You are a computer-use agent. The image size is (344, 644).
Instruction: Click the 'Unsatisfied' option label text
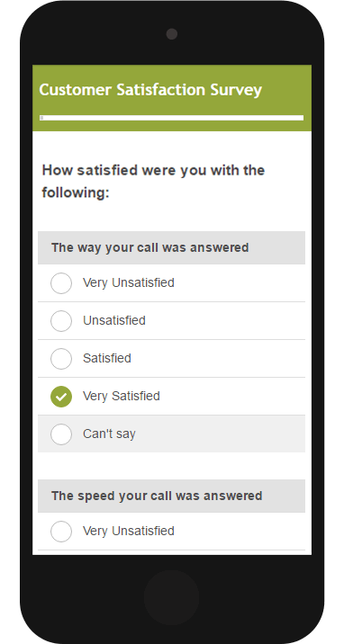pos(114,320)
